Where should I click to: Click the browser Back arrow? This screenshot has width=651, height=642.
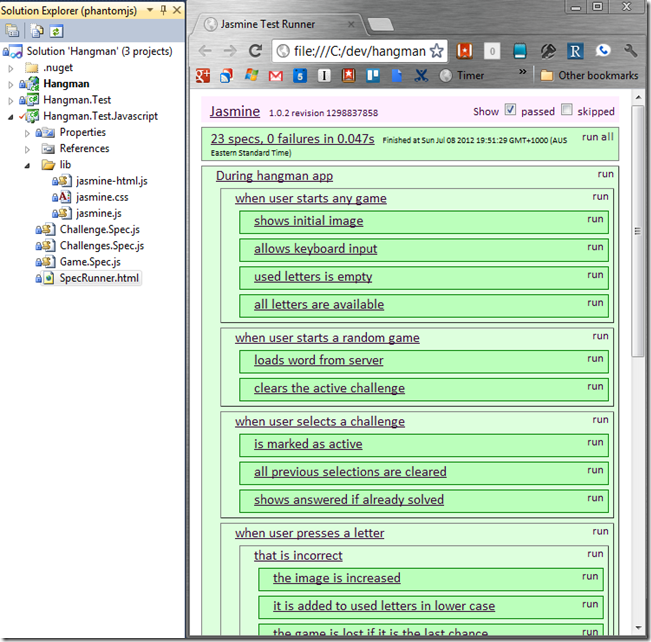(x=205, y=51)
